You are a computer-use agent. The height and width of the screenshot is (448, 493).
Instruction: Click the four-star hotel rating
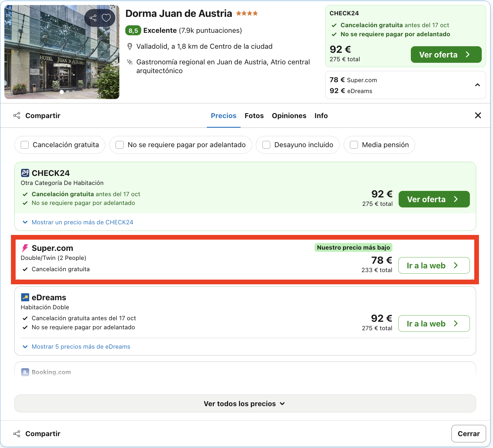click(x=247, y=13)
